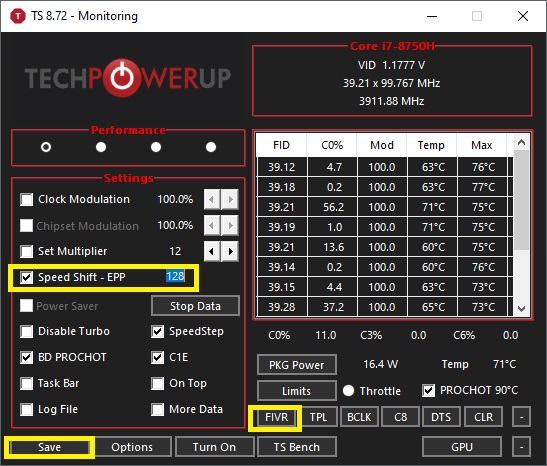Click the CLR button to reset values
This screenshot has width=547, height=466.
484,417
